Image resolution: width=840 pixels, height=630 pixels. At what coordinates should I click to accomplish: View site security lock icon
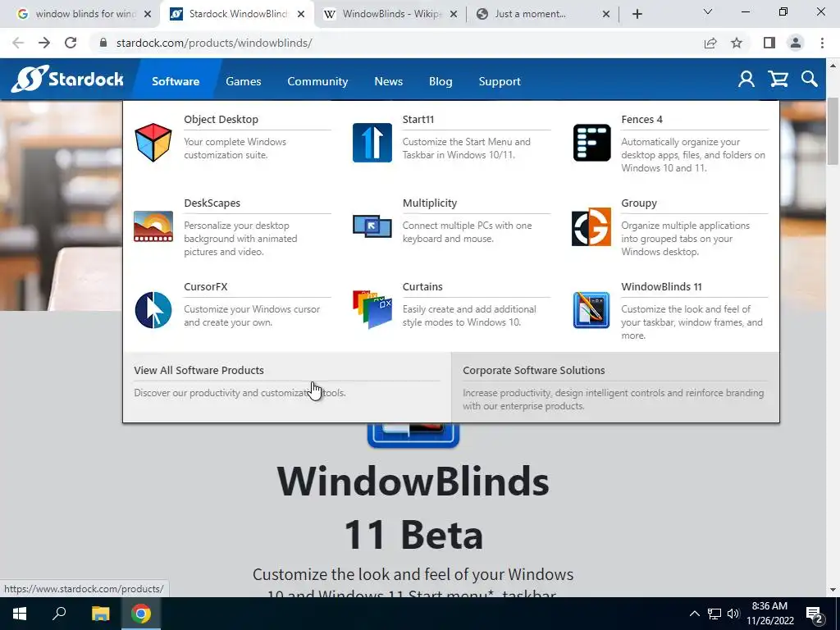103,43
